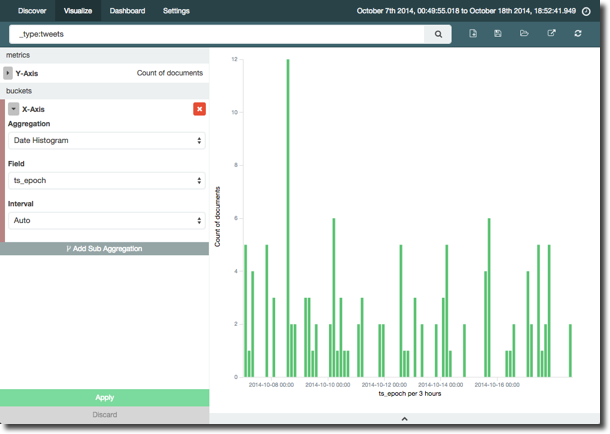Expand the Y-Axis metric section

tap(8, 73)
